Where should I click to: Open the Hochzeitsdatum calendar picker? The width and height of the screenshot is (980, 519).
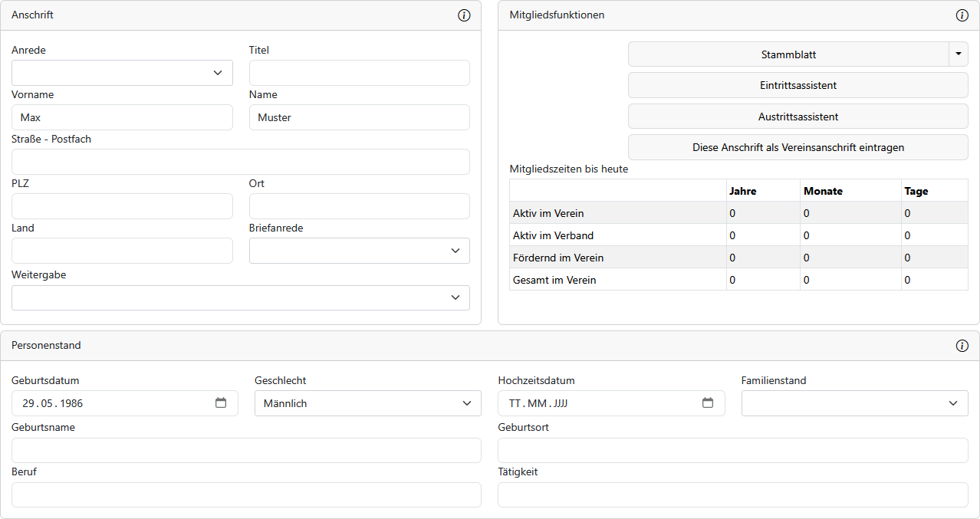[708, 403]
